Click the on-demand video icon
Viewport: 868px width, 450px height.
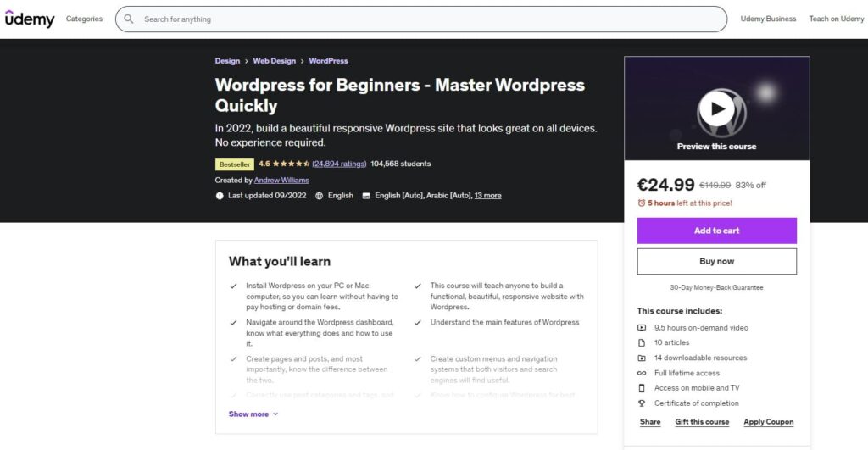[x=642, y=328]
